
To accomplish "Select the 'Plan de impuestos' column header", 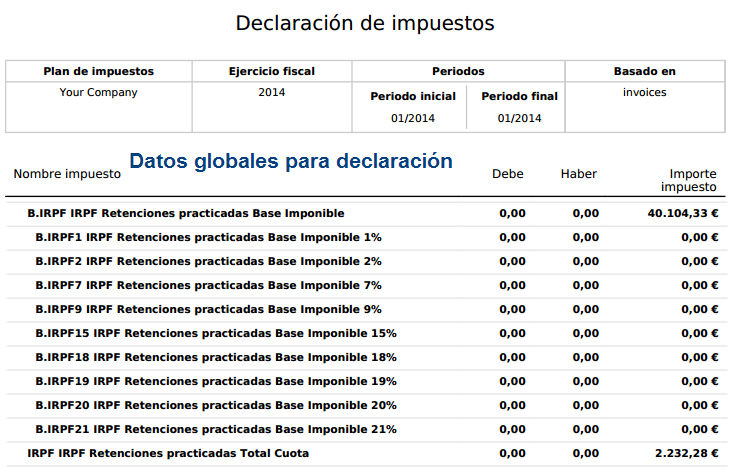I will [x=98, y=72].
